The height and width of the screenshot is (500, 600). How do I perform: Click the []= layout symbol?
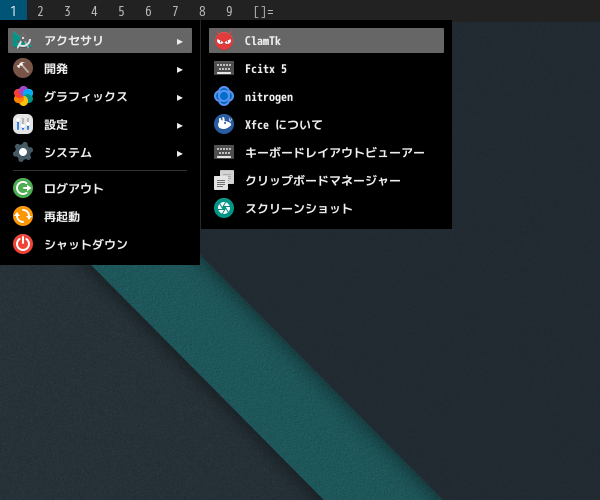tap(264, 11)
